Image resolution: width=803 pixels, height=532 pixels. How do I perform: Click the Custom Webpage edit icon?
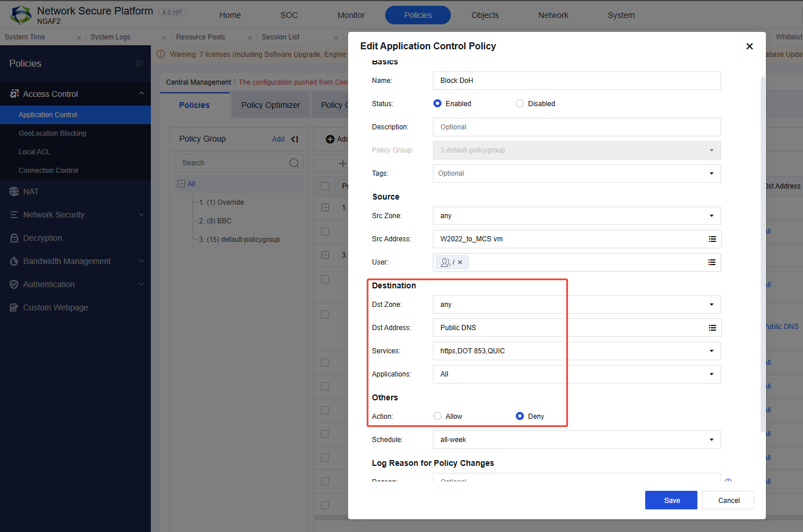click(14, 307)
